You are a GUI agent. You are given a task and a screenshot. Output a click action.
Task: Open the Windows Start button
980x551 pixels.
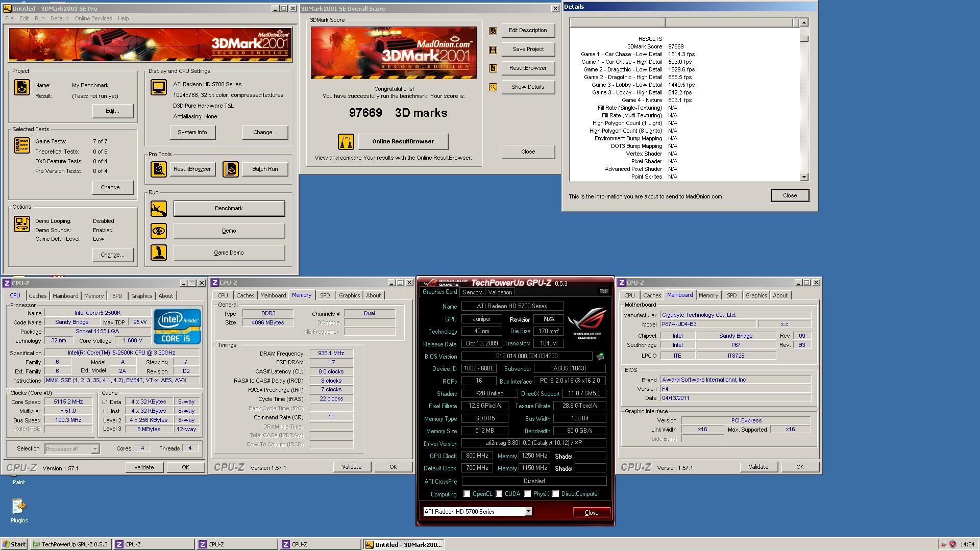(x=14, y=544)
